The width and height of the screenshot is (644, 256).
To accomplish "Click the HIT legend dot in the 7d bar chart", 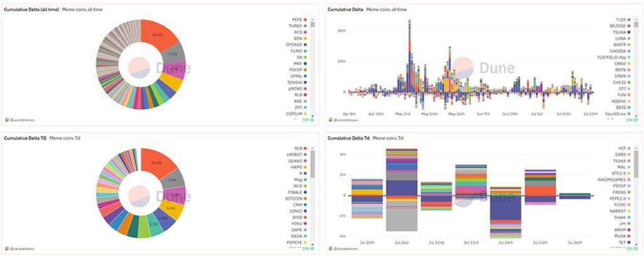I will pos(630,148).
